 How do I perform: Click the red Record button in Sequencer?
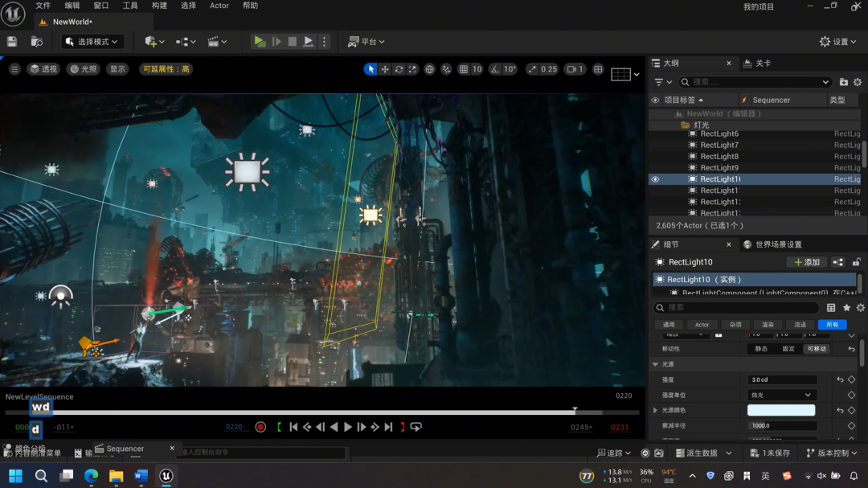260,427
